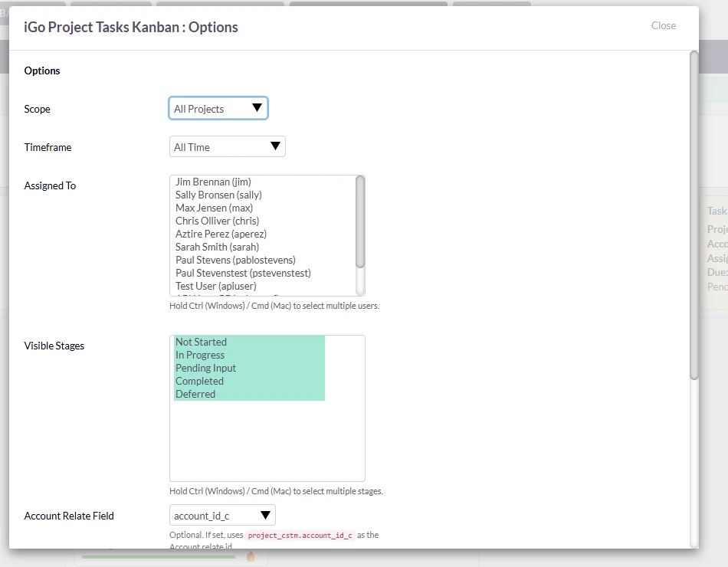
Task: Click the dialog's vertical scrollbar
Action: [x=694, y=215]
